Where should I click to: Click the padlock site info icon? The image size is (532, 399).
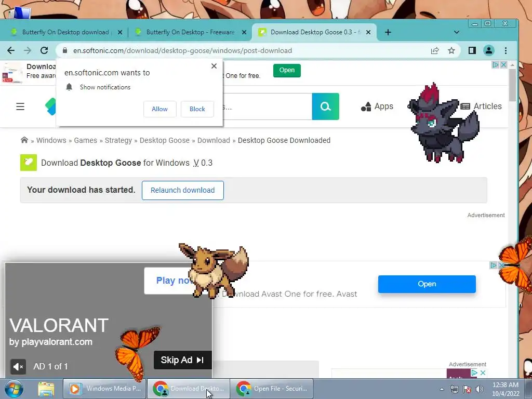[65, 50]
